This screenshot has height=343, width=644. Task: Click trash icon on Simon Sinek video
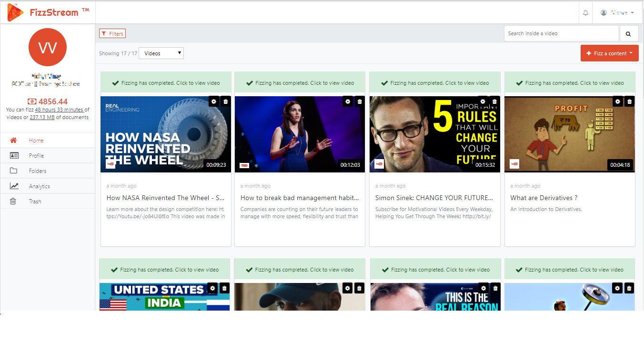tap(494, 101)
